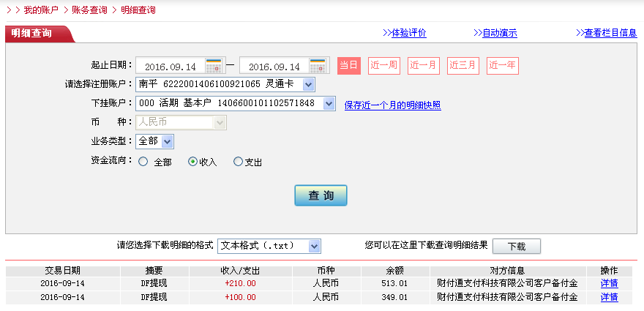The height and width of the screenshot is (311, 644).
Task: Go to 账务查询 breadcrumb
Action: tap(89, 10)
